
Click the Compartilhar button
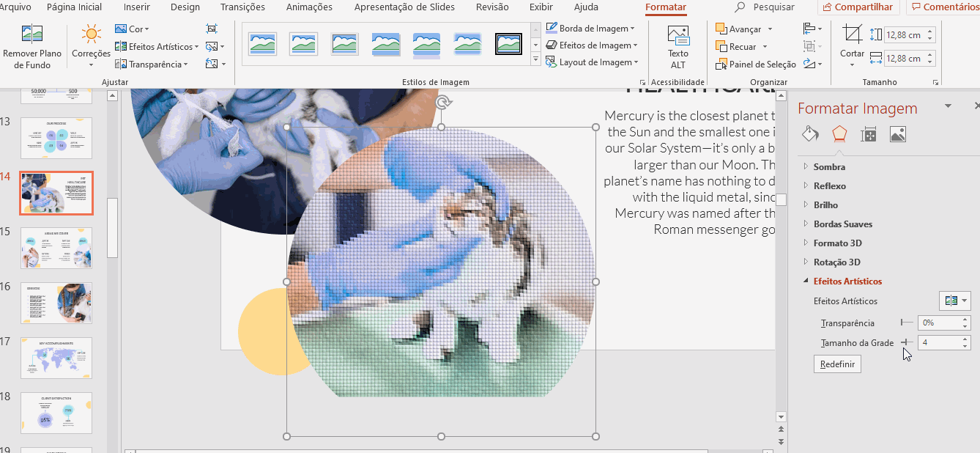tap(858, 7)
